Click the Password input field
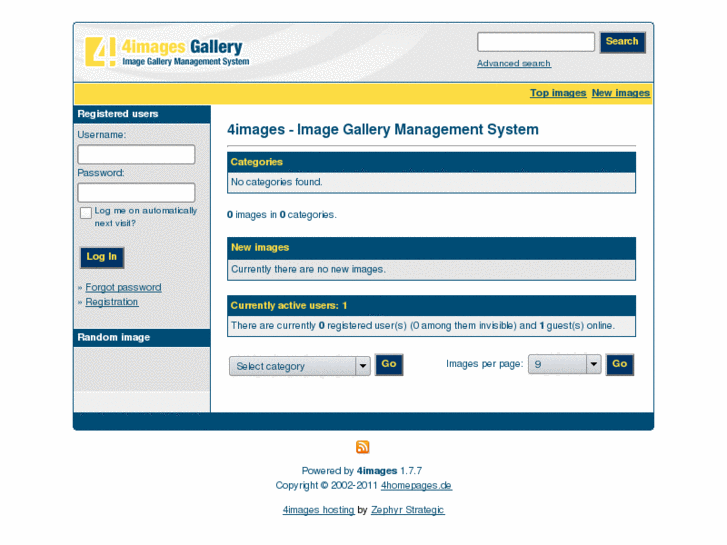 136,192
